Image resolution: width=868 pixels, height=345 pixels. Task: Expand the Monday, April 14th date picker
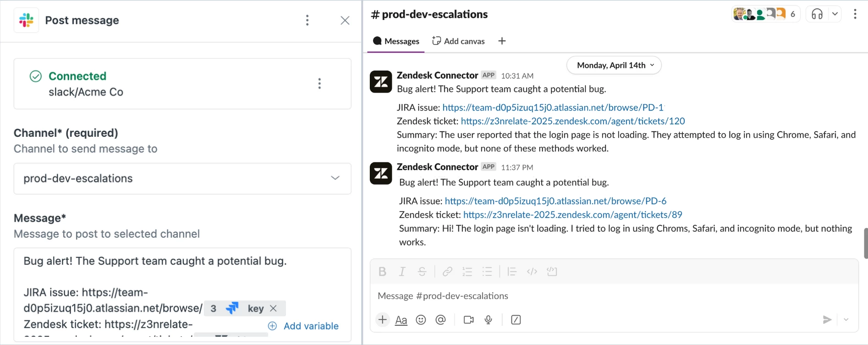pos(614,65)
